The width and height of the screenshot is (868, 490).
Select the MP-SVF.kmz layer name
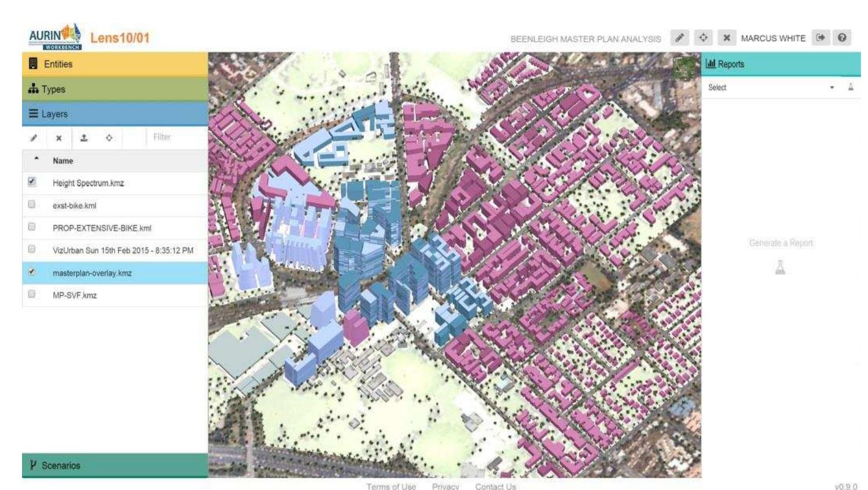coord(75,295)
